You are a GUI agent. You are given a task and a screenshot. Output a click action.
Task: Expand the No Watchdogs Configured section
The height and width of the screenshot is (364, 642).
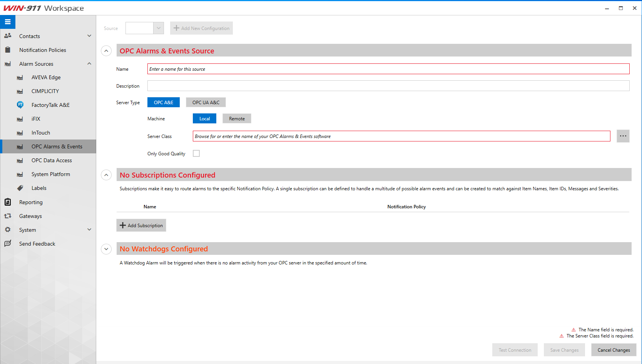(106, 249)
